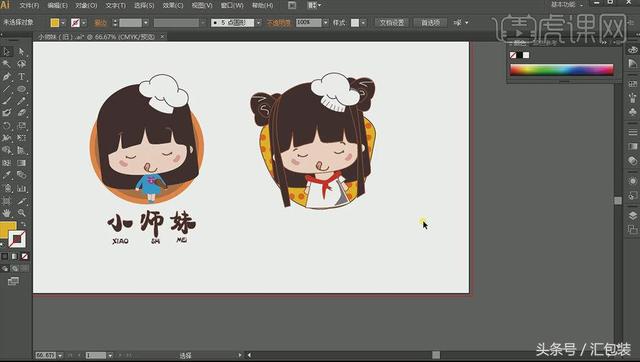640x362 pixels.
Task: Open the Layers panel icon in the right dock
Action: 632,215
